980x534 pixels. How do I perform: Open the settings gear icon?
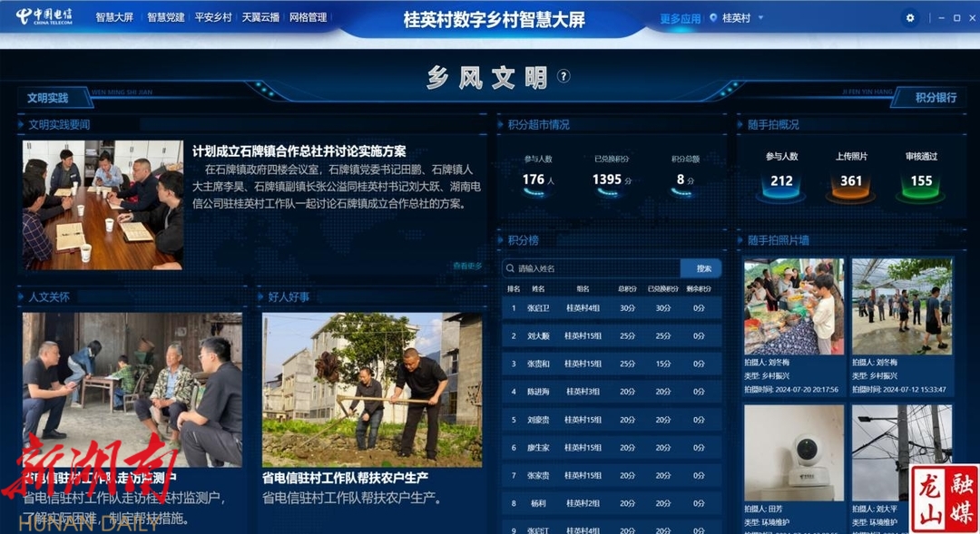click(910, 18)
